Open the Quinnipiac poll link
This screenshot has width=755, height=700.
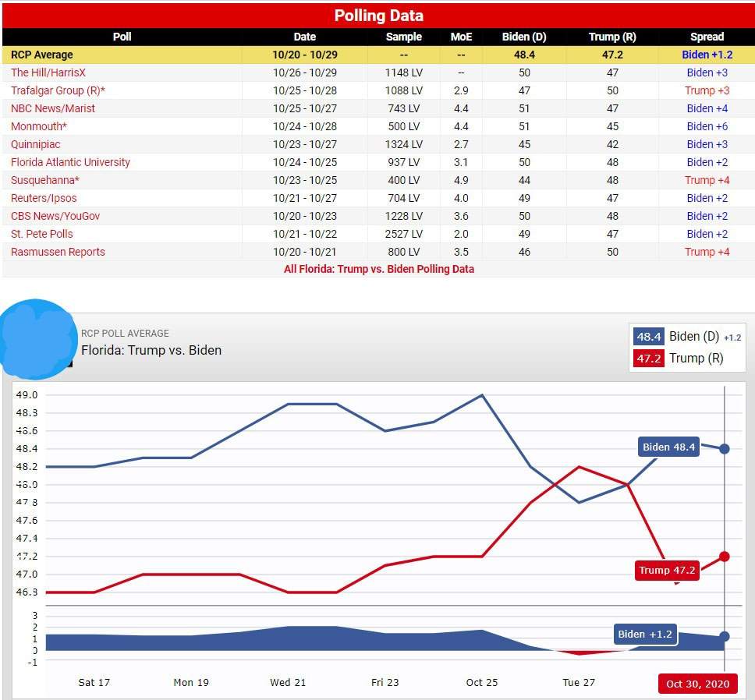click(x=36, y=144)
